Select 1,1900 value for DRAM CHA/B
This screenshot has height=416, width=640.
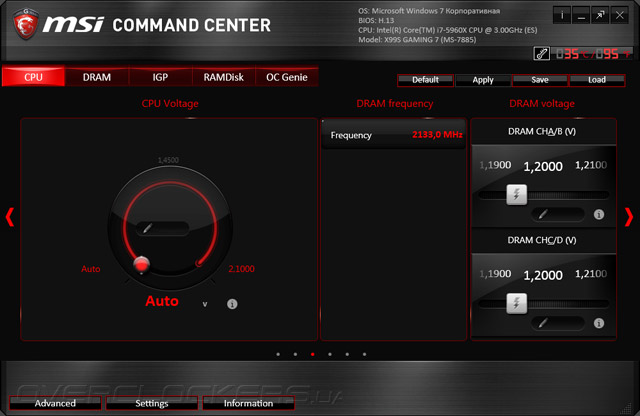495,165
